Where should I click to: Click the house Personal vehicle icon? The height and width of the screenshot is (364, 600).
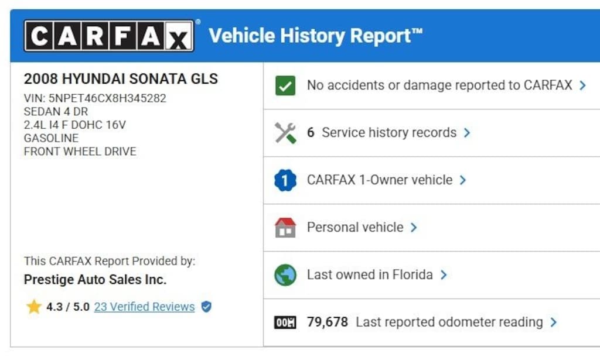pyautogui.click(x=285, y=228)
